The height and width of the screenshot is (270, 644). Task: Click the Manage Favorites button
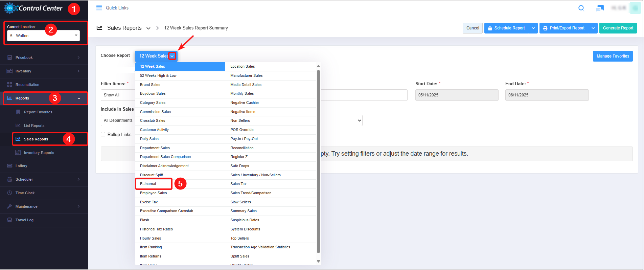point(613,56)
